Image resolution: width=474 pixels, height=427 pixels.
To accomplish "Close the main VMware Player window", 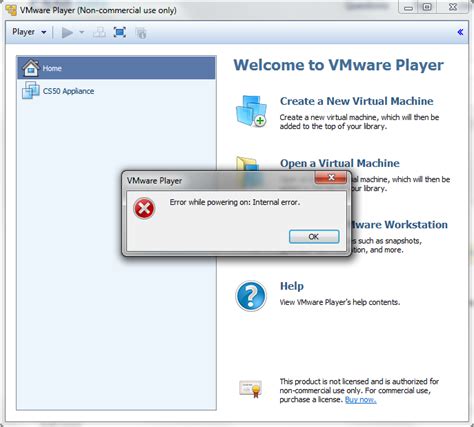I will pyautogui.click(x=453, y=7).
